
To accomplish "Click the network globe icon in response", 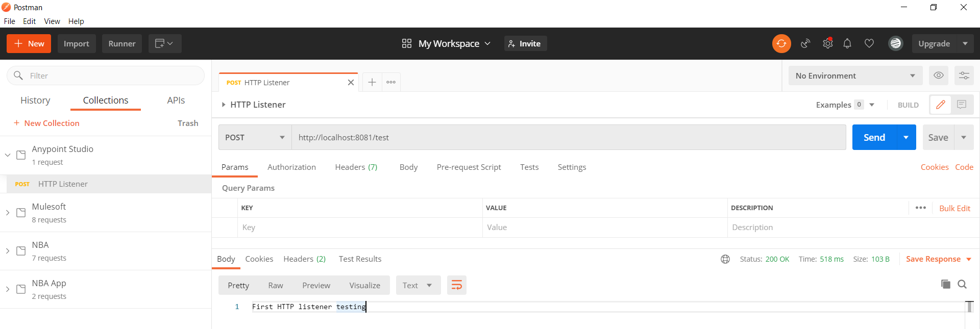I will click(725, 259).
